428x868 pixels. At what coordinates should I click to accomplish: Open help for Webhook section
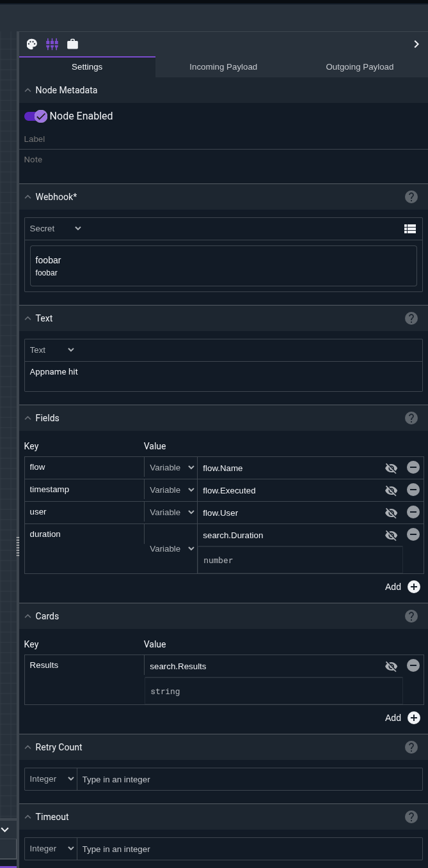click(x=411, y=197)
